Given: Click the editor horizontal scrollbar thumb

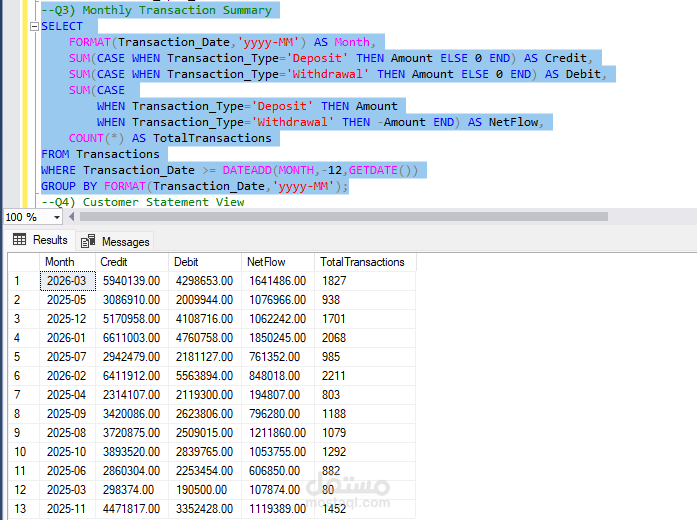Looking at the screenshot, I should coord(344,216).
